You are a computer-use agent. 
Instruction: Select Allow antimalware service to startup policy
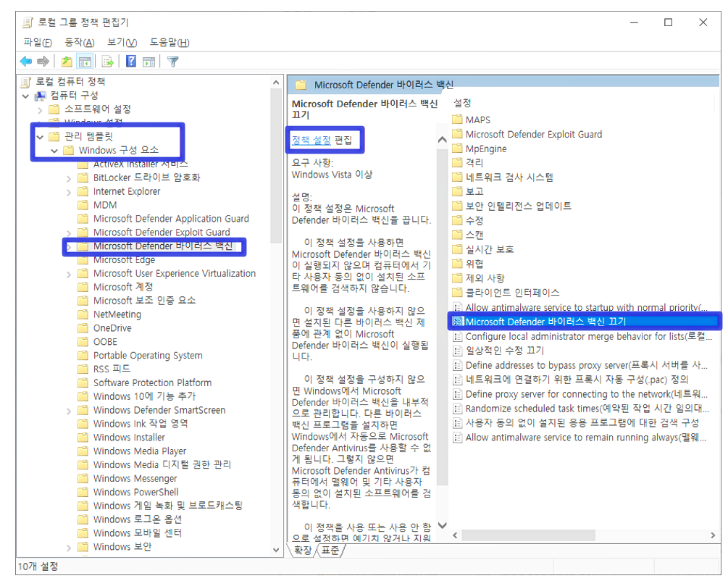[580, 307]
